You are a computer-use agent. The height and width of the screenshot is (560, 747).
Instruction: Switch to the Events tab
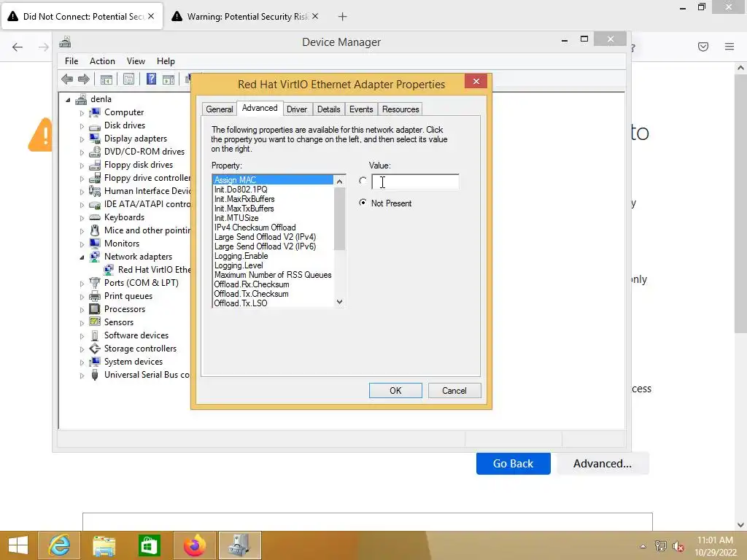coord(361,109)
